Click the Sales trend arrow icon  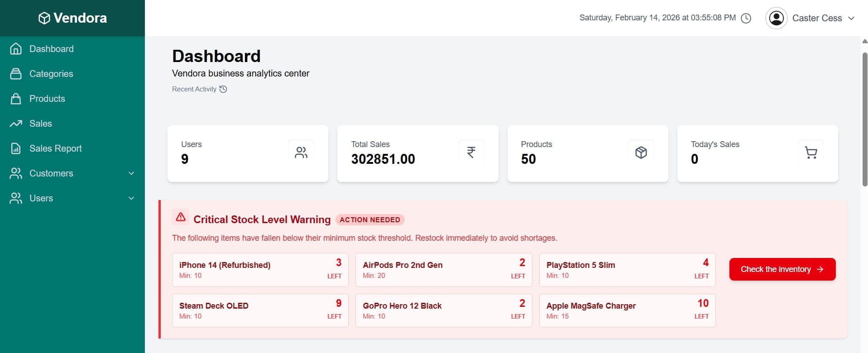pos(16,124)
